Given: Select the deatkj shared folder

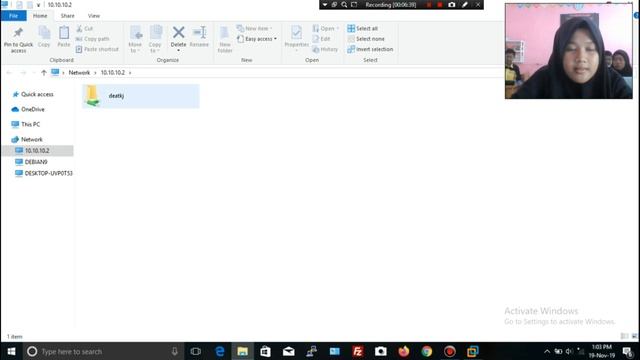Looking at the screenshot, I should click(140, 96).
